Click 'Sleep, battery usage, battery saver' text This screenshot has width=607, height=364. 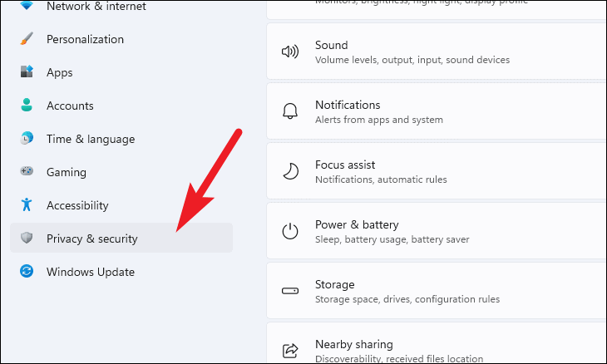(x=392, y=239)
